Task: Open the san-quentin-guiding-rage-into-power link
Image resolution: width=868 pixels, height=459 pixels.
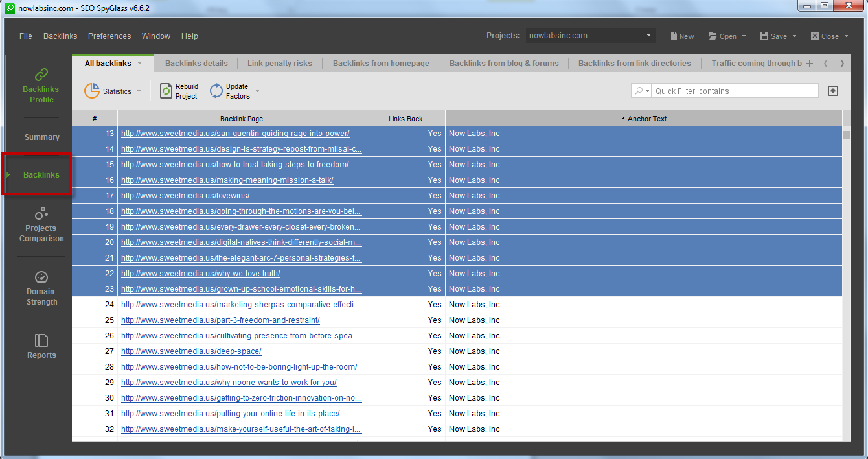Action: click(x=235, y=134)
